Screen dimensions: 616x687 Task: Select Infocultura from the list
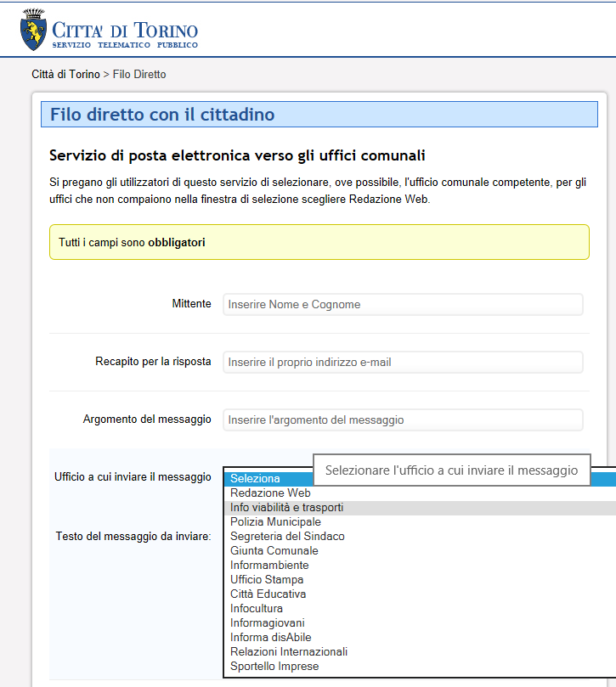click(x=257, y=608)
